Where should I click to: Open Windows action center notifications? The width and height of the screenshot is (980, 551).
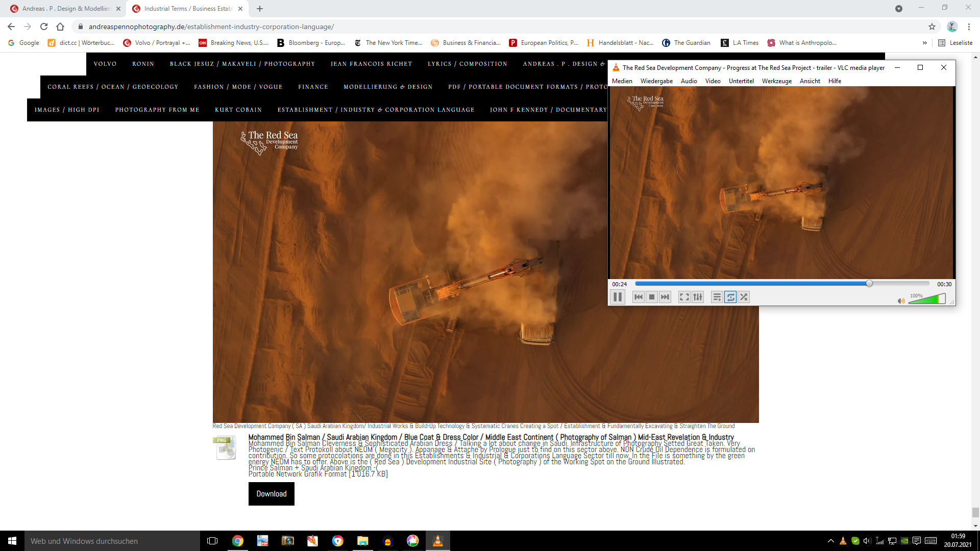pos(917,541)
